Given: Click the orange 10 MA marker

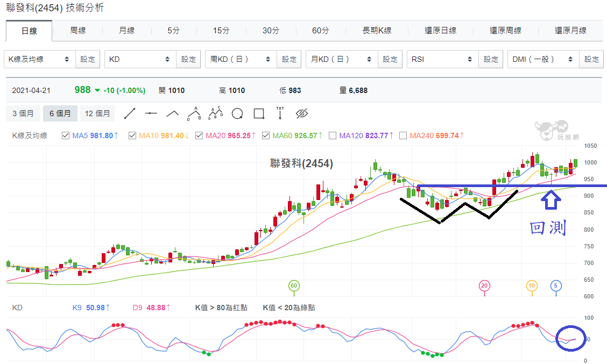Looking at the screenshot, I should (532, 286).
